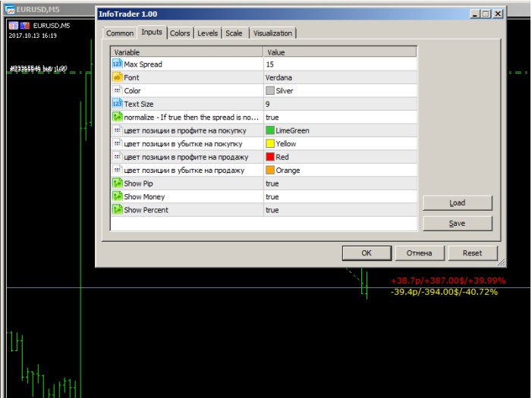Load a preset with the Load button
This screenshot has width=532, height=398.
click(458, 202)
